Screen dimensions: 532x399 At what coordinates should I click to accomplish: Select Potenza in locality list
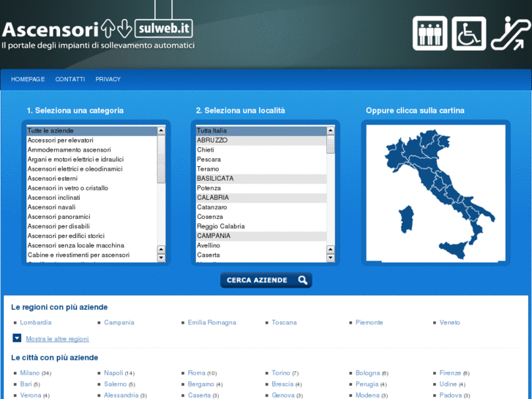(x=261, y=187)
